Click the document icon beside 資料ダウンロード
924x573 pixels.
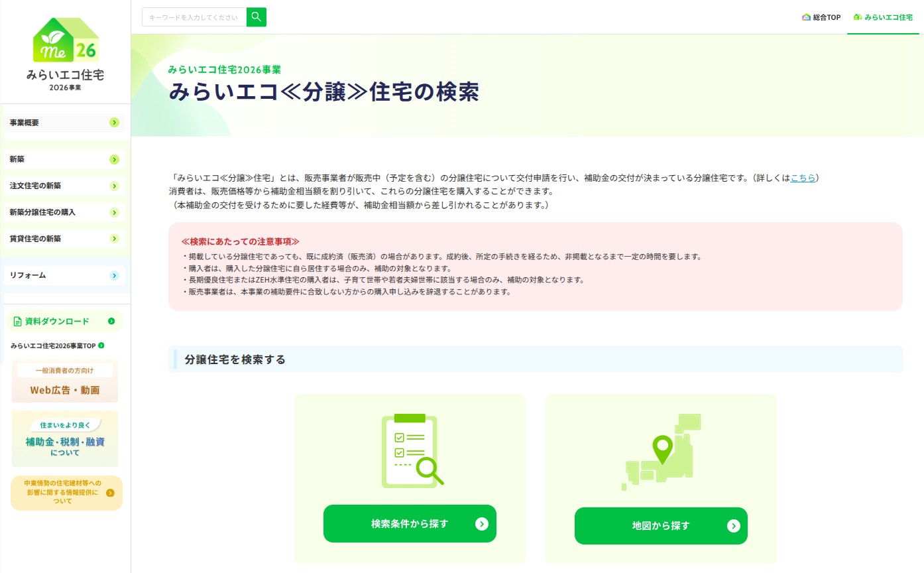pyautogui.click(x=18, y=322)
